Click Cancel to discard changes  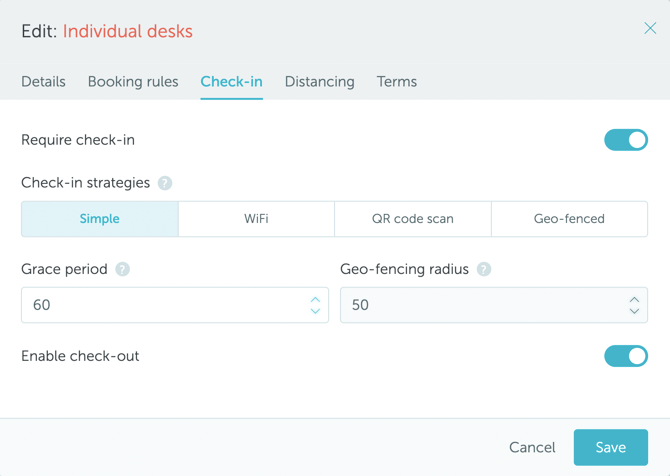532,447
